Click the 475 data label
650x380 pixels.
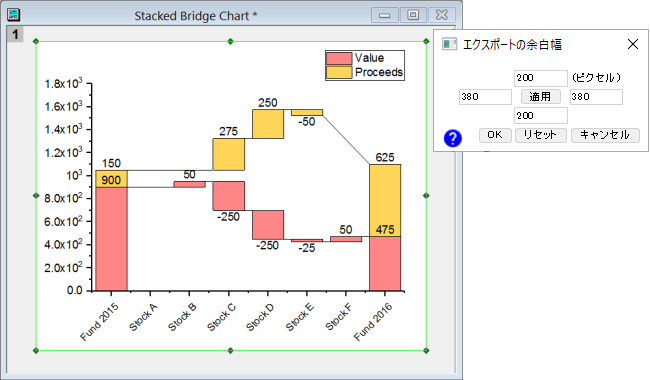point(385,230)
